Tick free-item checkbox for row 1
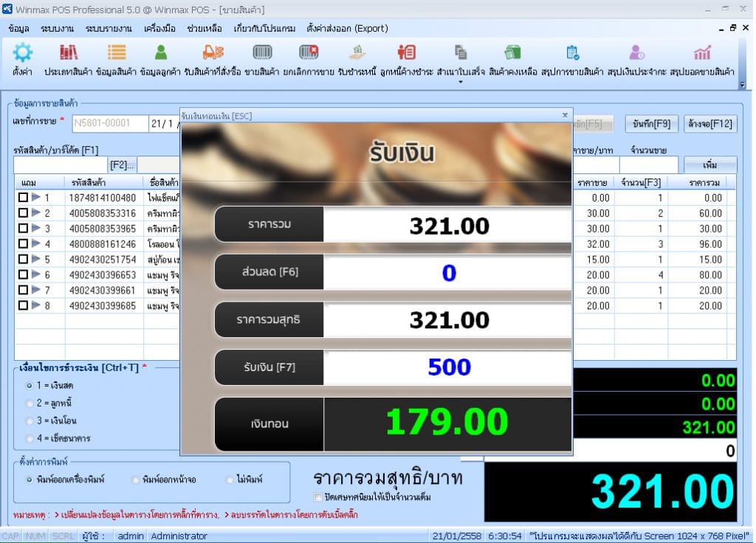The width and height of the screenshot is (756, 543). click(23, 197)
